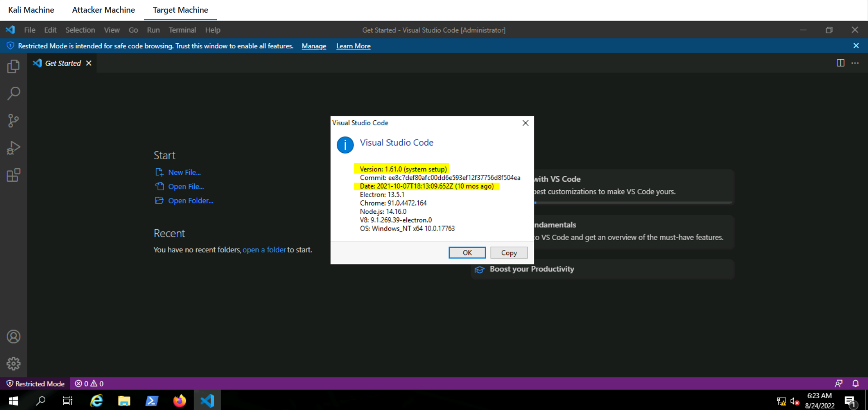Click the muted volume tray icon
This screenshot has width=868, height=410.
coord(795,401)
